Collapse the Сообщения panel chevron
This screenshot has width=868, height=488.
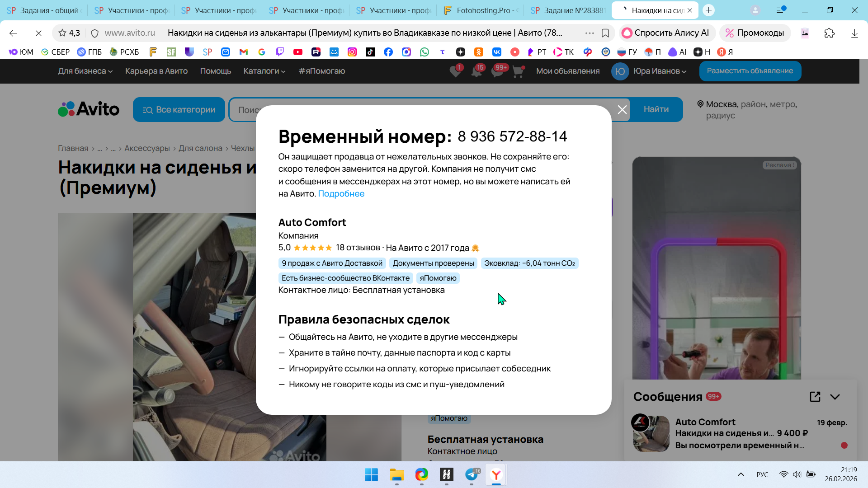pos(835,397)
